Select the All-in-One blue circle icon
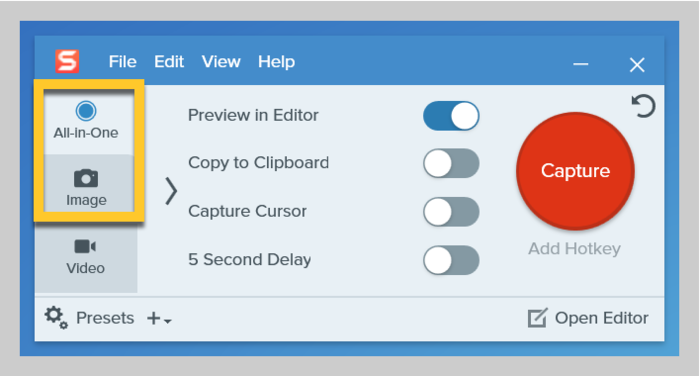Image resolution: width=700 pixels, height=376 pixels. [x=86, y=111]
